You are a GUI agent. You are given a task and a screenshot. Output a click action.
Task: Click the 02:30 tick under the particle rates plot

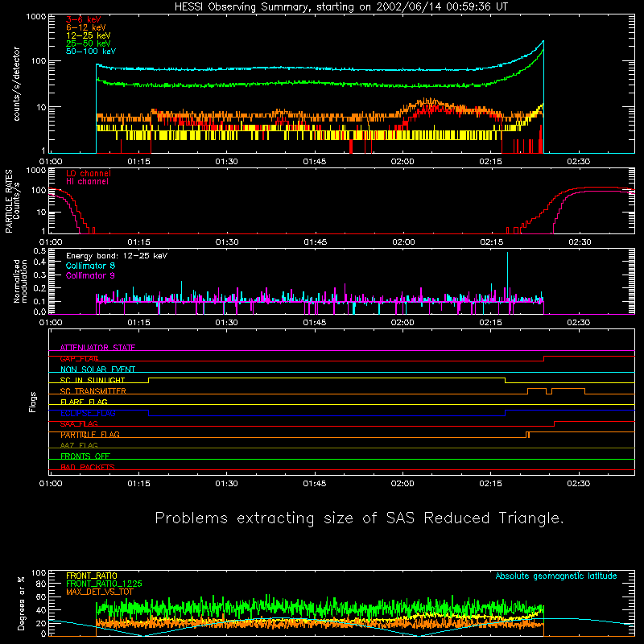[x=580, y=242]
